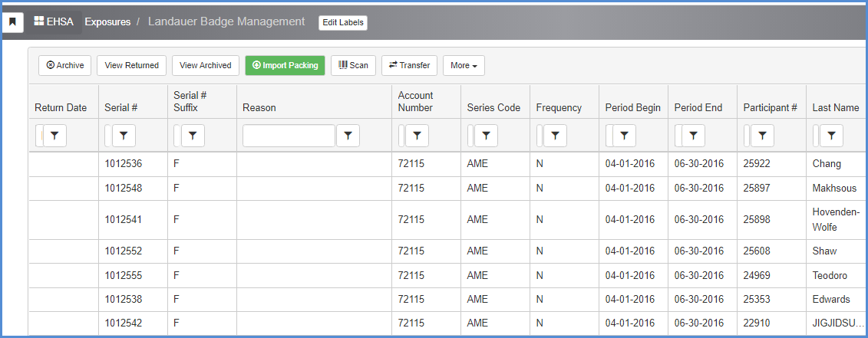Open the EHSA grid menu
Viewport: 868px width, 338px height.
tap(54, 22)
